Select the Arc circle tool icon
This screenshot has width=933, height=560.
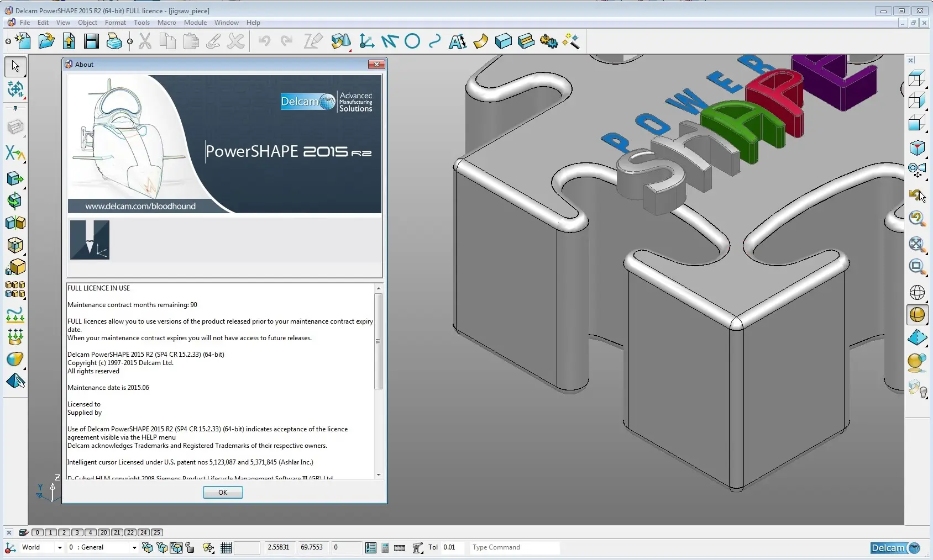pyautogui.click(x=412, y=41)
